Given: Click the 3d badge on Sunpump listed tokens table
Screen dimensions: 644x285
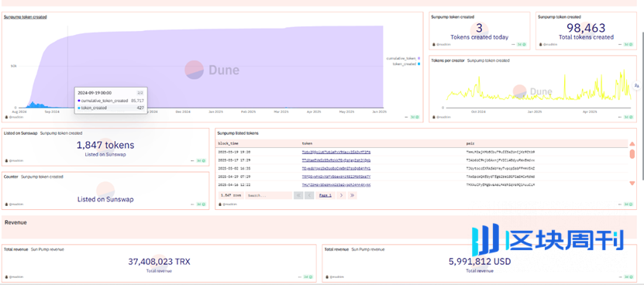Looking at the screenshot, I should coord(629,204).
